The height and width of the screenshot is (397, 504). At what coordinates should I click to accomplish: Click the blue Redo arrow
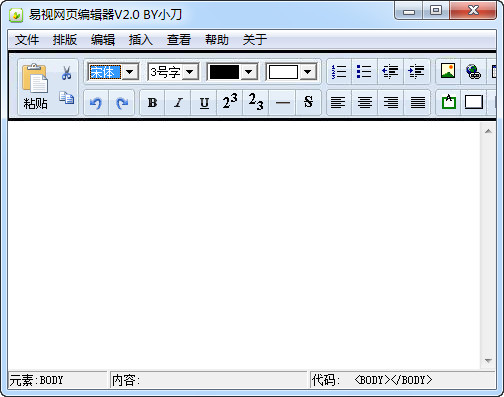(122, 103)
